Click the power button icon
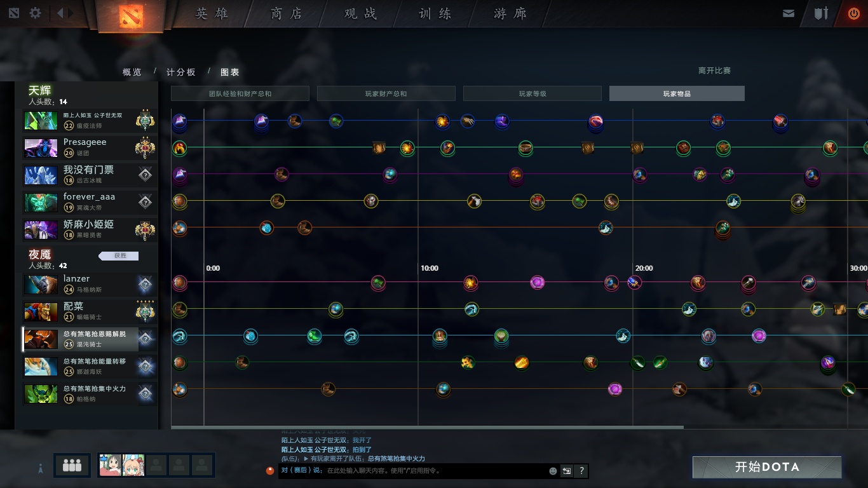This screenshot has height=488, width=868. pyautogui.click(x=853, y=13)
